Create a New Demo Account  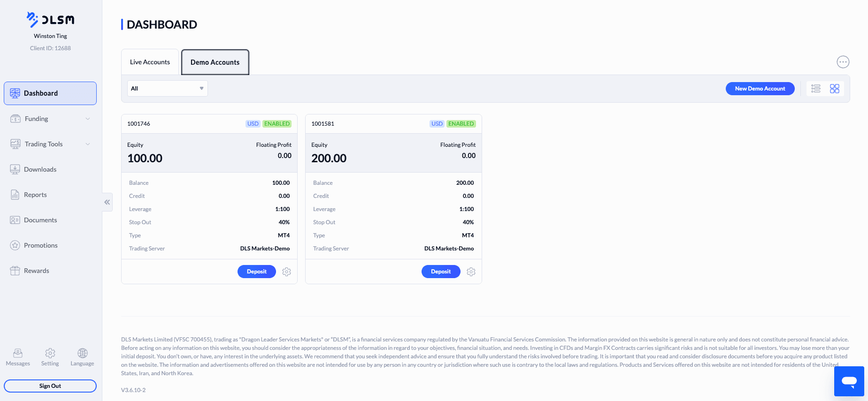(760, 89)
